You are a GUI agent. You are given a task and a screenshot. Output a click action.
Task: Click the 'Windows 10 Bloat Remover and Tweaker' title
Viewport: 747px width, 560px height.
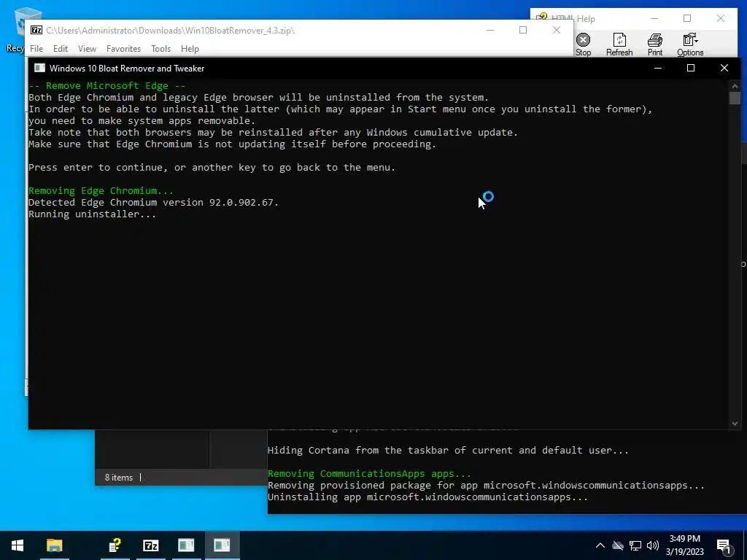[x=127, y=68]
